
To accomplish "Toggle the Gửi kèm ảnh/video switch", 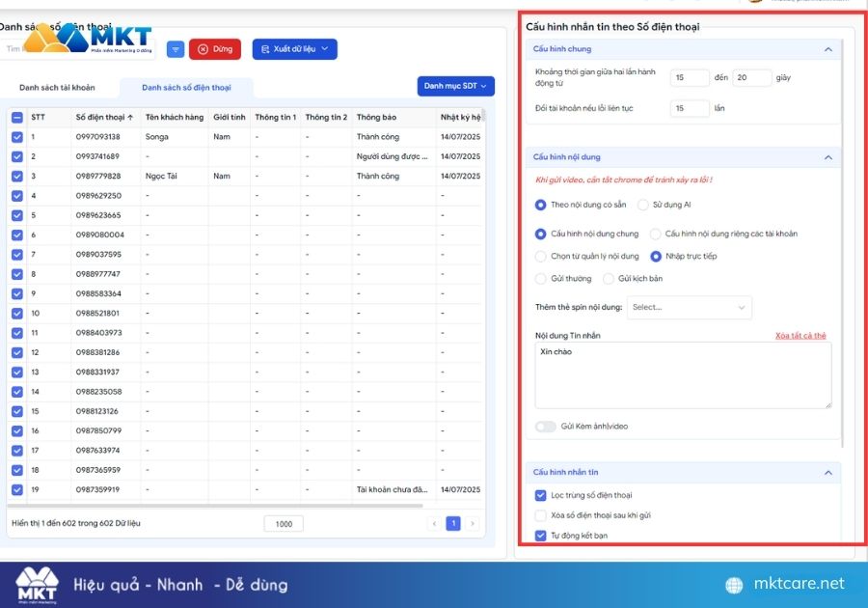I will pyautogui.click(x=546, y=427).
